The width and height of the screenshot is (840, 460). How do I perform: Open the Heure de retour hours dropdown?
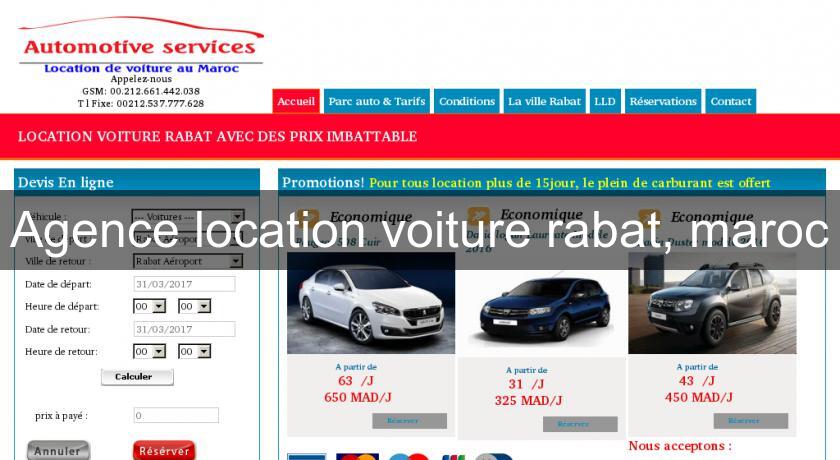click(149, 351)
